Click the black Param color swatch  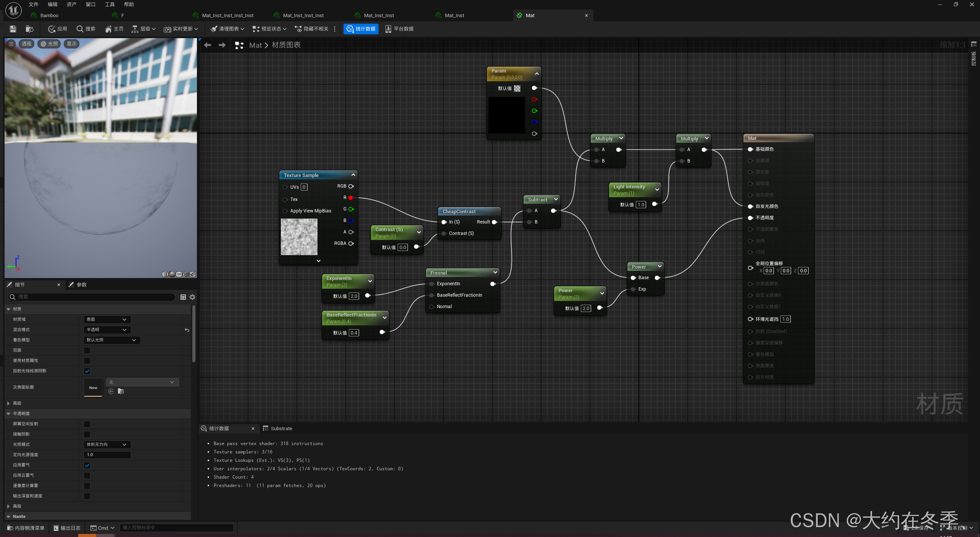(x=506, y=115)
